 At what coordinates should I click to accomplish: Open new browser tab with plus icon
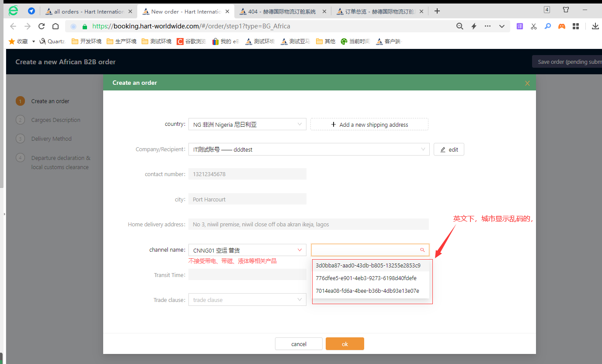[x=437, y=11]
